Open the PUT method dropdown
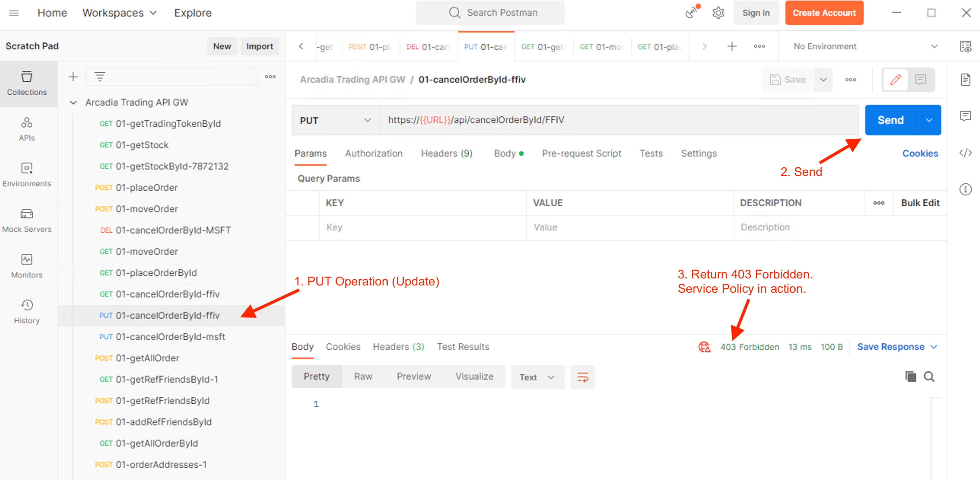This screenshot has width=980, height=480. coord(335,120)
